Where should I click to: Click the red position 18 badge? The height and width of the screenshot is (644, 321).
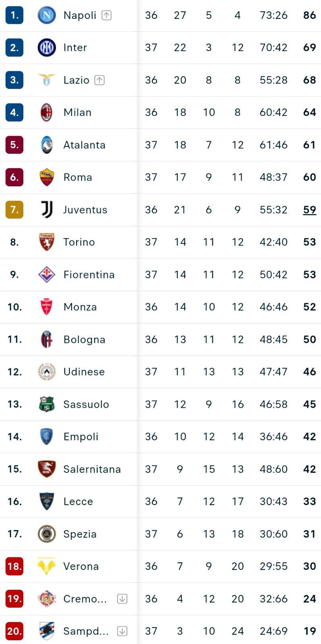coord(14,566)
